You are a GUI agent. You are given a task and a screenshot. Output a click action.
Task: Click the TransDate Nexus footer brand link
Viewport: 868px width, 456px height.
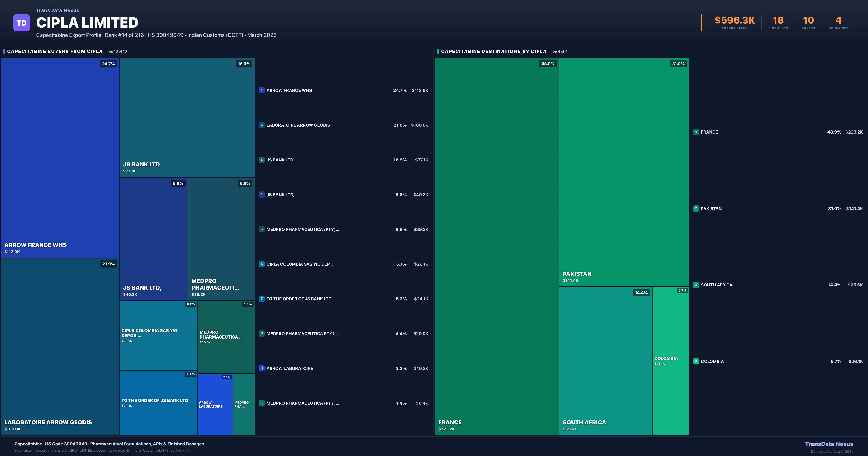[x=829, y=444]
